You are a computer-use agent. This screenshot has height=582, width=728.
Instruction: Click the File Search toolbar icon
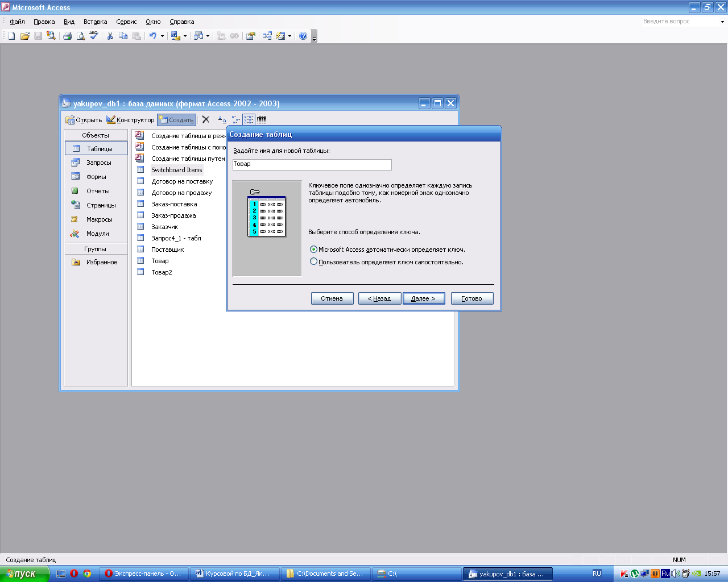[51, 36]
